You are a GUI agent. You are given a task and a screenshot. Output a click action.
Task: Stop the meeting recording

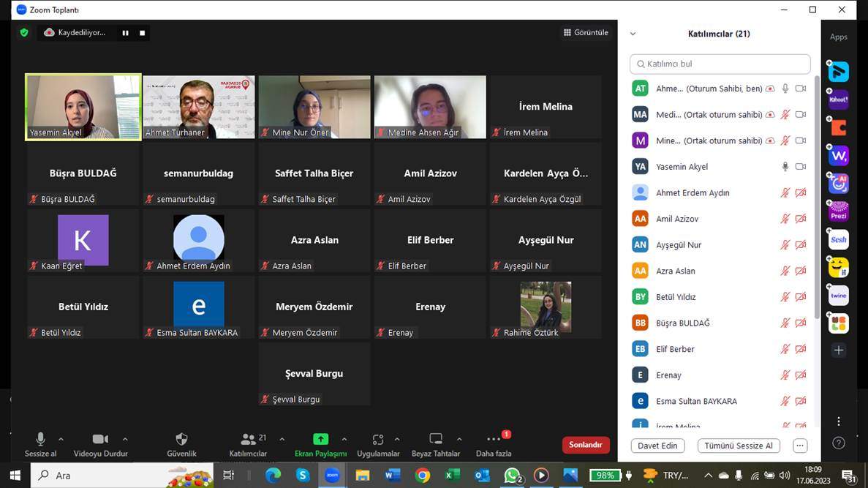coord(142,33)
